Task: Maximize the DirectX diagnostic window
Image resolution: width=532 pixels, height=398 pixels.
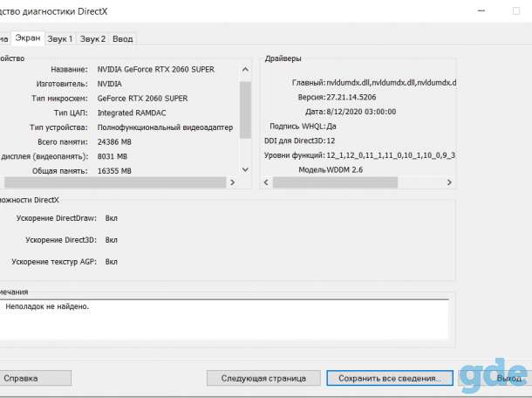Action: [x=516, y=10]
